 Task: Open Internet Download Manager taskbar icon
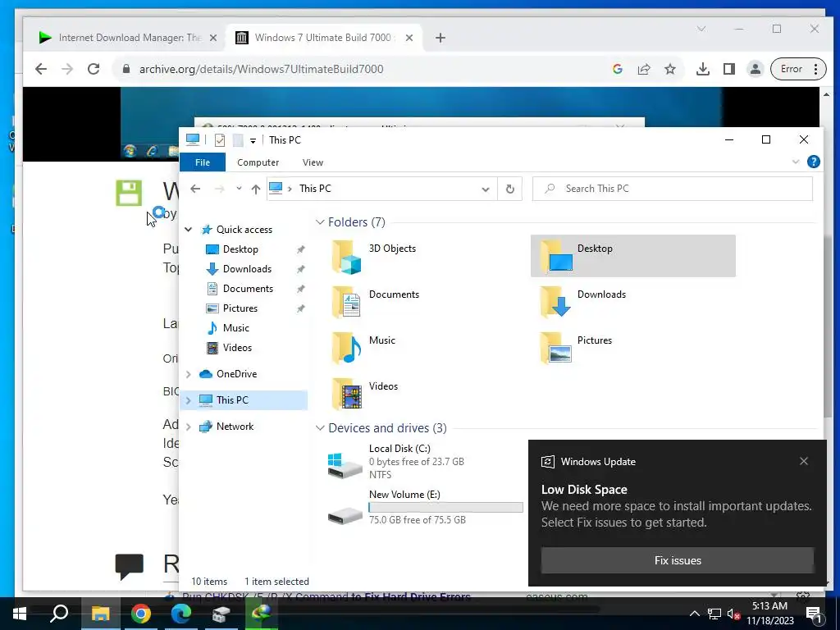coord(262,614)
